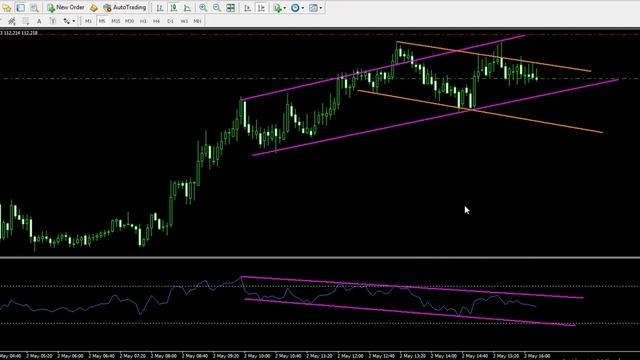Viewport: 640px width, 360px height.
Task: Select the lower orange channel line
Action: tap(480, 111)
